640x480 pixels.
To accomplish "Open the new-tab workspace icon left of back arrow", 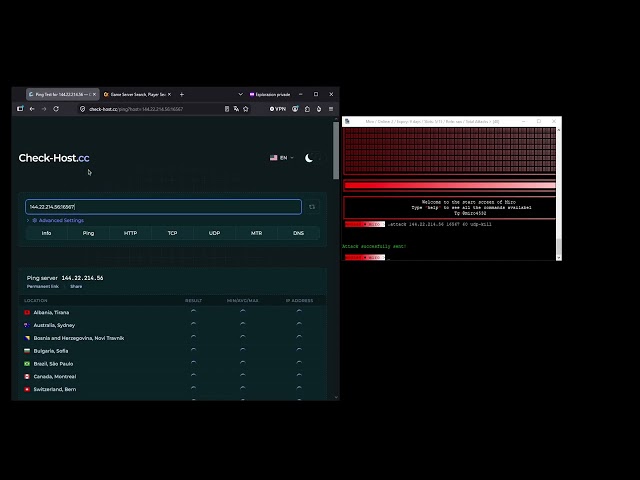I will pyautogui.click(x=20, y=109).
